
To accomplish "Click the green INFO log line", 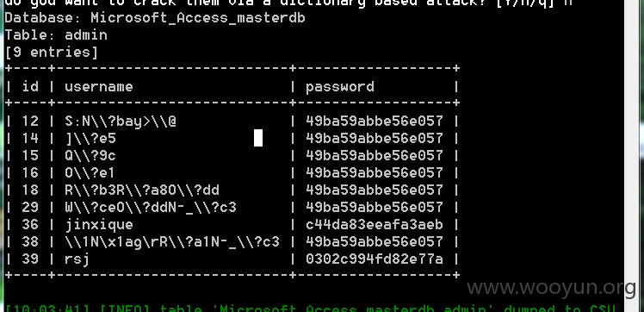I will coord(310,309).
